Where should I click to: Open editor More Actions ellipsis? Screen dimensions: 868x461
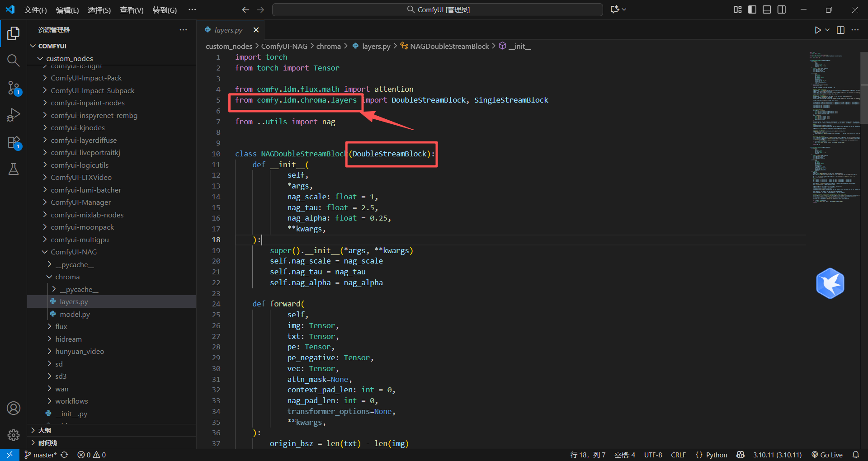click(x=855, y=30)
